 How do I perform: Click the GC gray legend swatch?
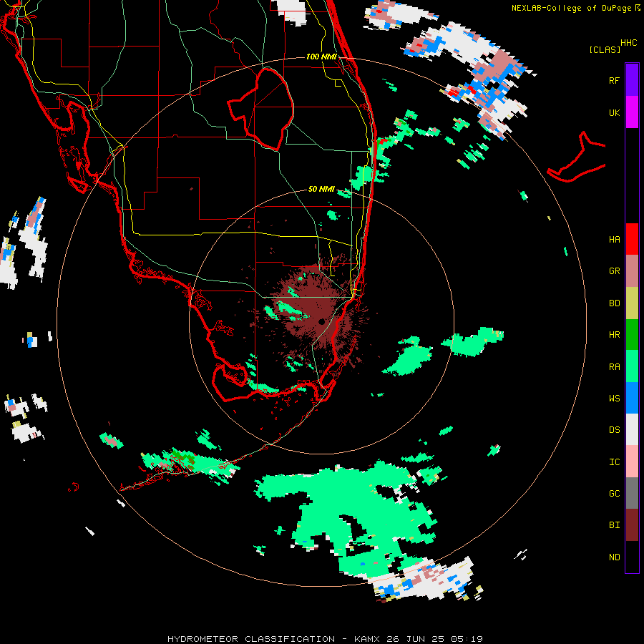tap(632, 493)
